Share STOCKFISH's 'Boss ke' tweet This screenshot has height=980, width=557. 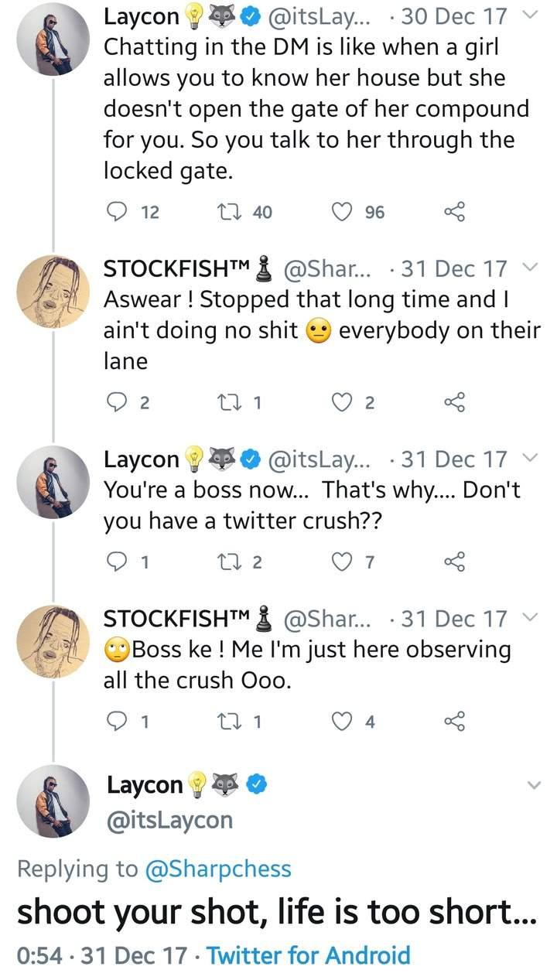coord(454,721)
